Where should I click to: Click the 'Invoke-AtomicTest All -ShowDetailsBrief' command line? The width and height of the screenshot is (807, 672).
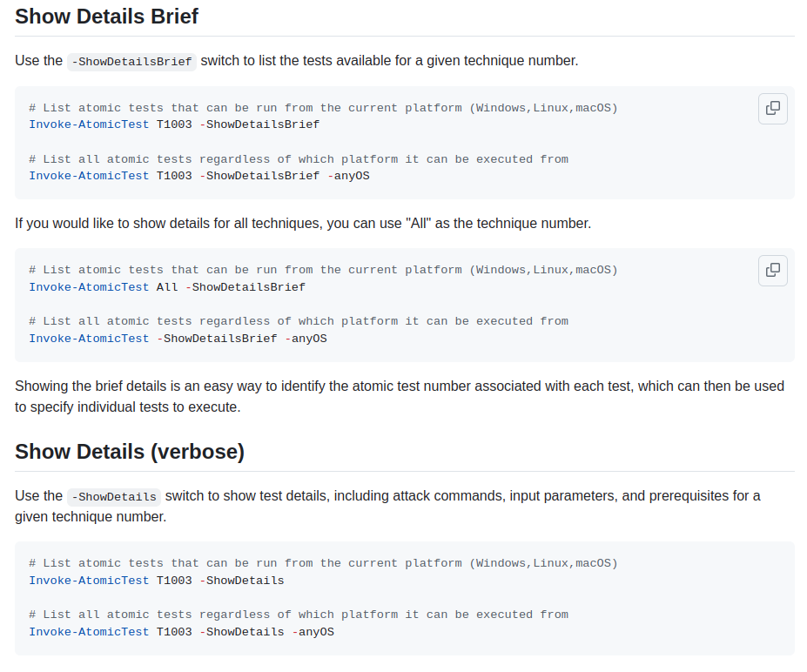(167, 286)
